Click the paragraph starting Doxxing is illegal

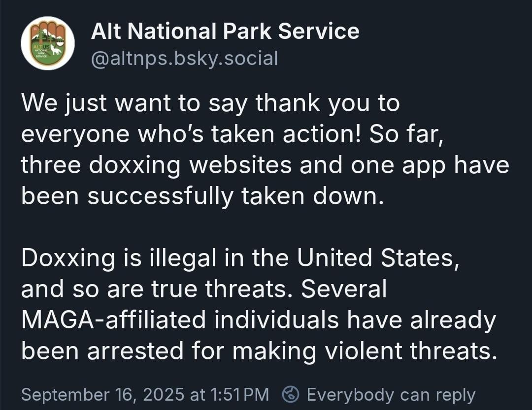pos(259,304)
